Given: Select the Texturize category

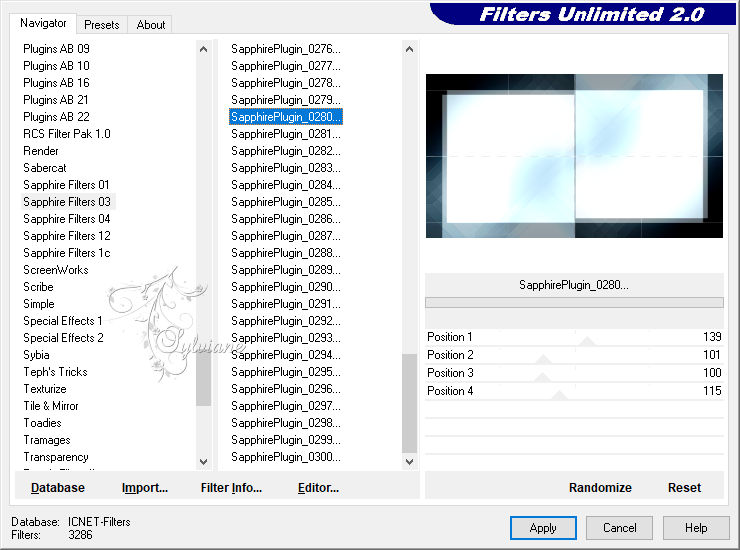Looking at the screenshot, I should tap(45, 389).
